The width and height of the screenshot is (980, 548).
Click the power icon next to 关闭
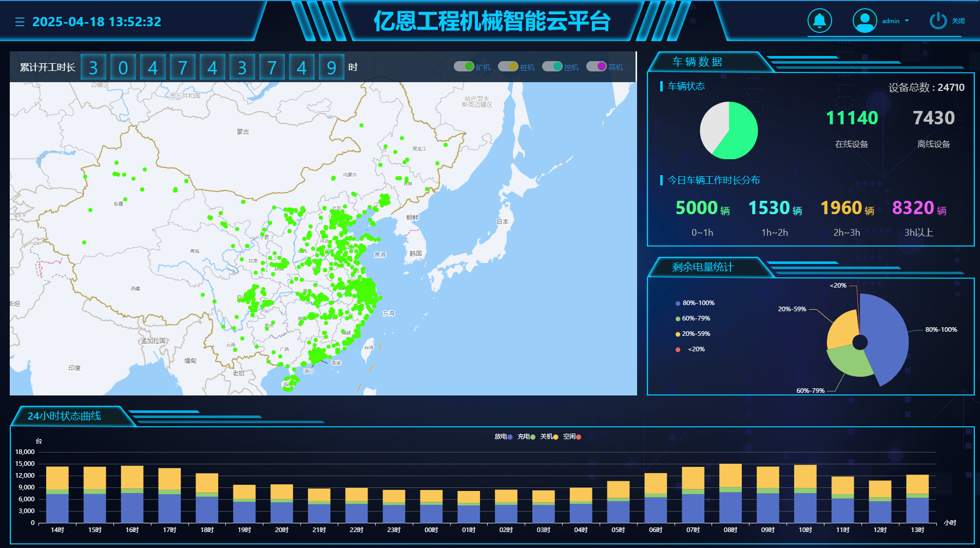[x=938, y=21]
